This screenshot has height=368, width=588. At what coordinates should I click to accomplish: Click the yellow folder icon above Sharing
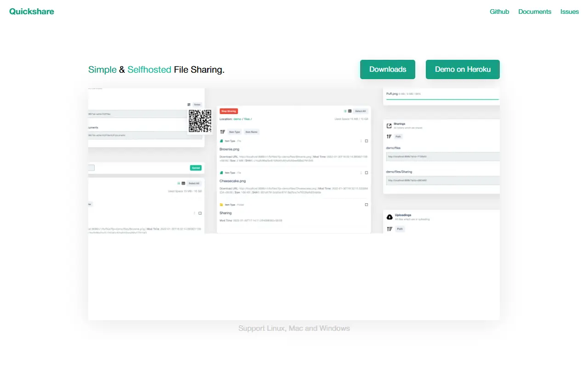[x=221, y=205]
